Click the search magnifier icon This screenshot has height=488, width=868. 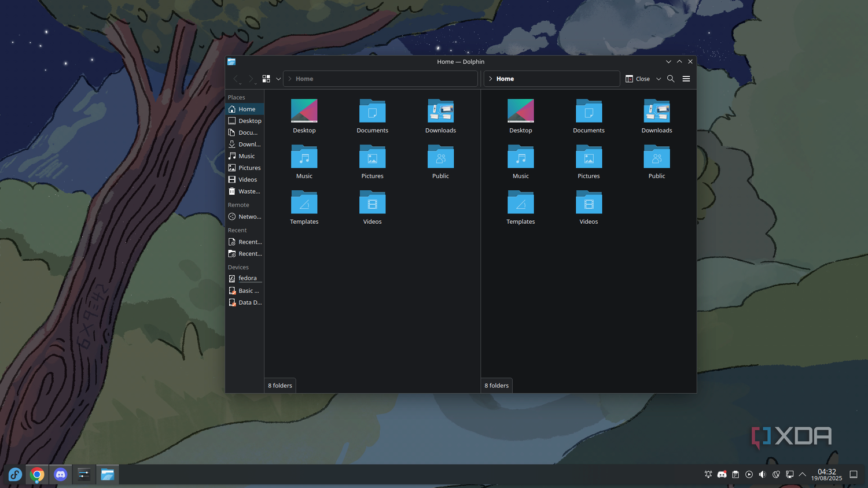671,79
